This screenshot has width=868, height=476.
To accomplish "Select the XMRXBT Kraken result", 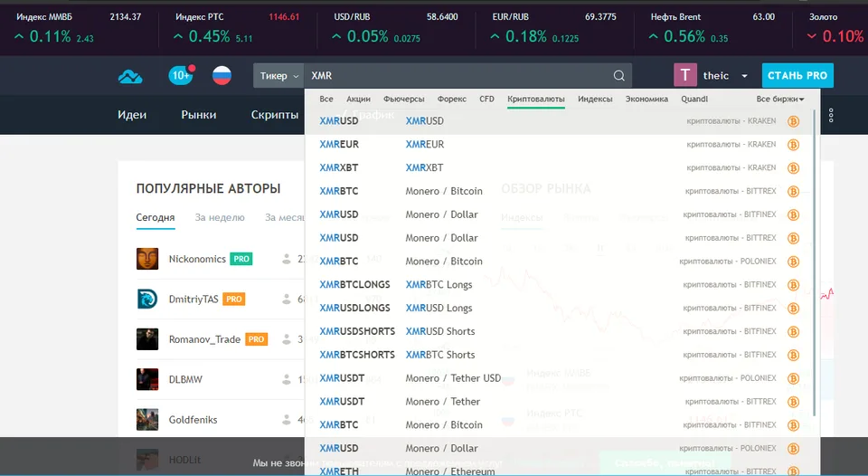I will (x=559, y=167).
